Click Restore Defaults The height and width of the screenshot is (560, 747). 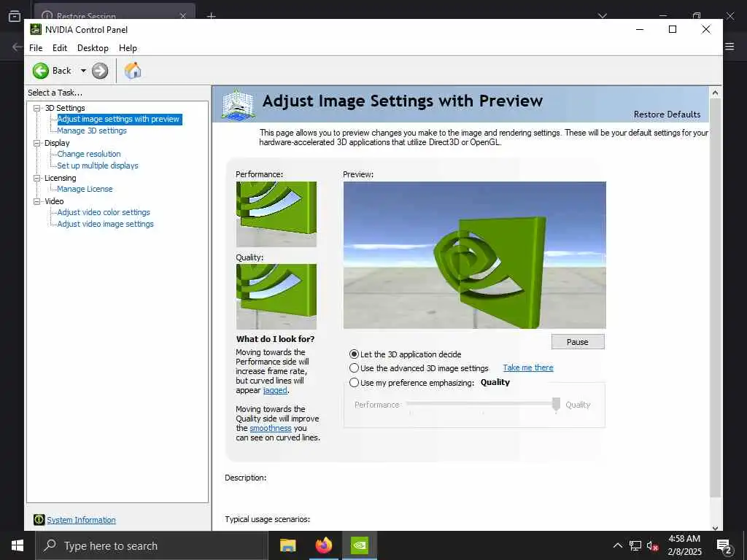click(667, 114)
